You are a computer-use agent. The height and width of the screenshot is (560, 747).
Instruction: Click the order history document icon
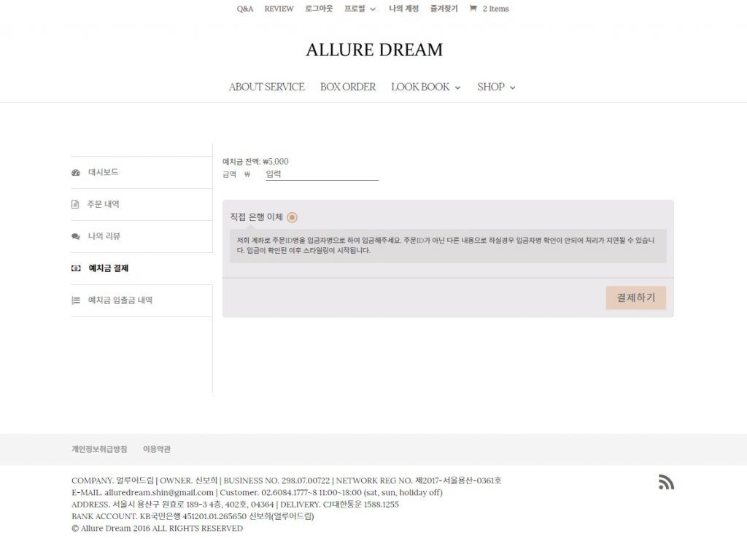click(x=75, y=204)
